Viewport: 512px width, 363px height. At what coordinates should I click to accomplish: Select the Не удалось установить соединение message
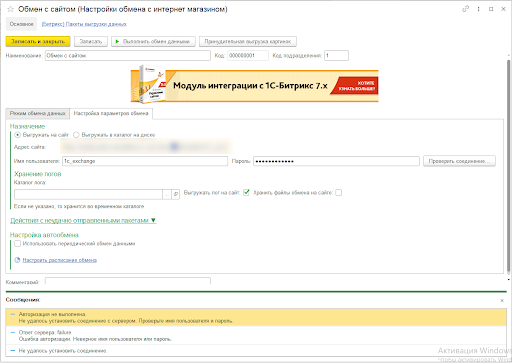256,351
